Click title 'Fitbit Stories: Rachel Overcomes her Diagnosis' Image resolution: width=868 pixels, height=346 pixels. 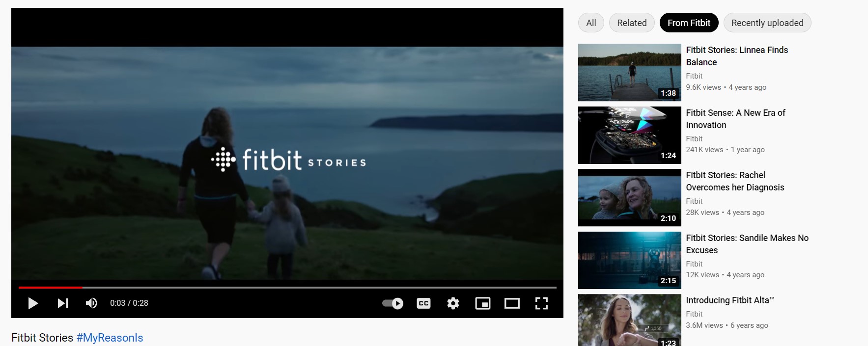tap(735, 181)
